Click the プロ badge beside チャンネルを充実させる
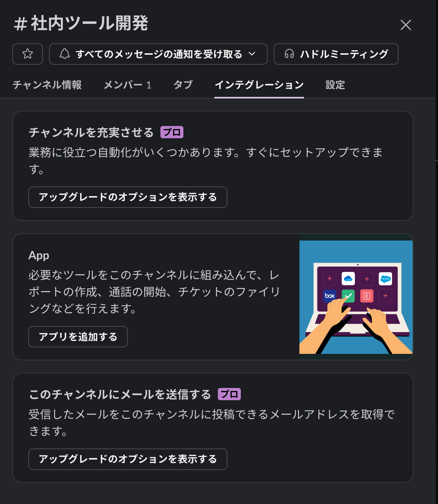Screen dimensions: 438x504 click(172, 133)
